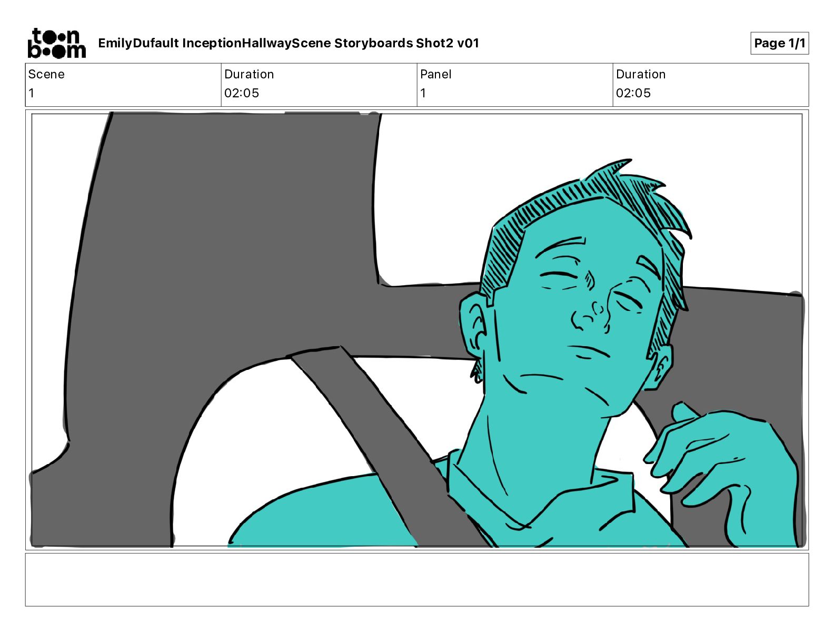Select the 'Duration' label right of the Scene cell
This screenshot has width=834, height=644.
[249, 74]
